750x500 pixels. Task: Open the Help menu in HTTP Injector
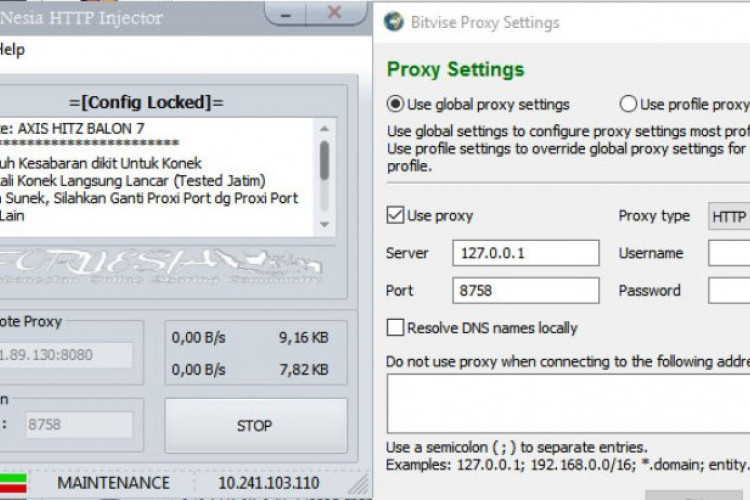[x=11, y=50]
